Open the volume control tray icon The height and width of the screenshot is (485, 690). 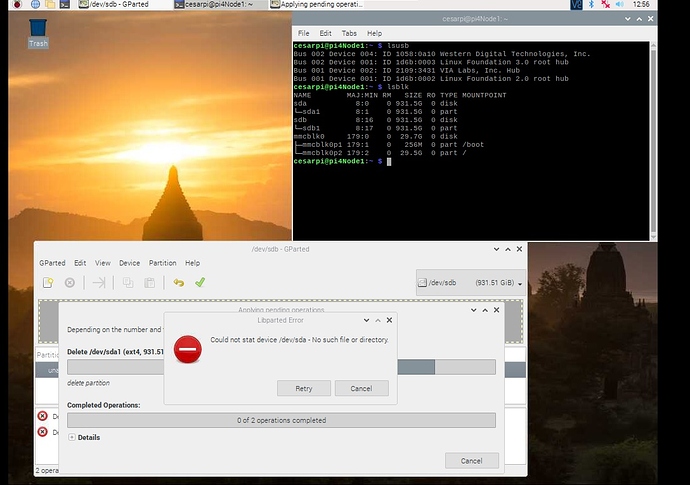620,4
